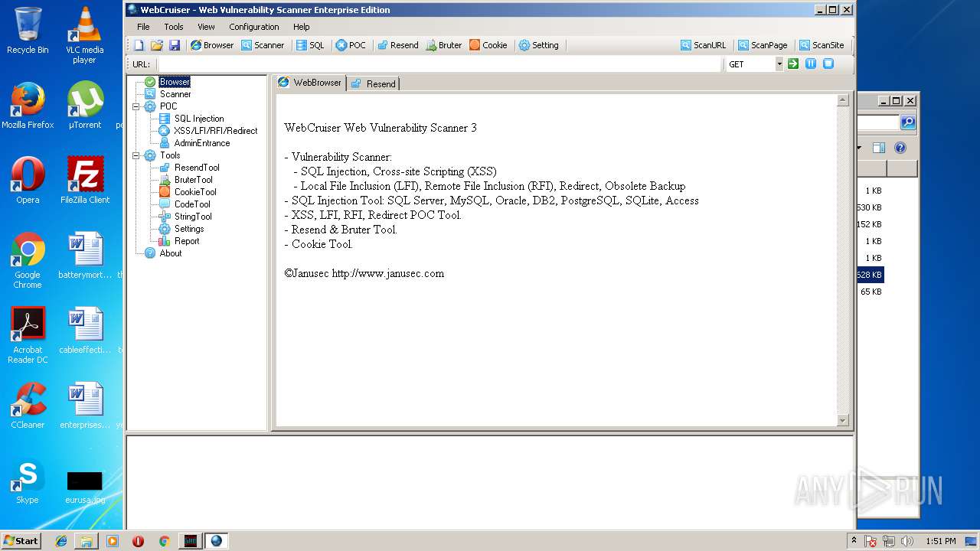Select About tree item

pos(171,253)
